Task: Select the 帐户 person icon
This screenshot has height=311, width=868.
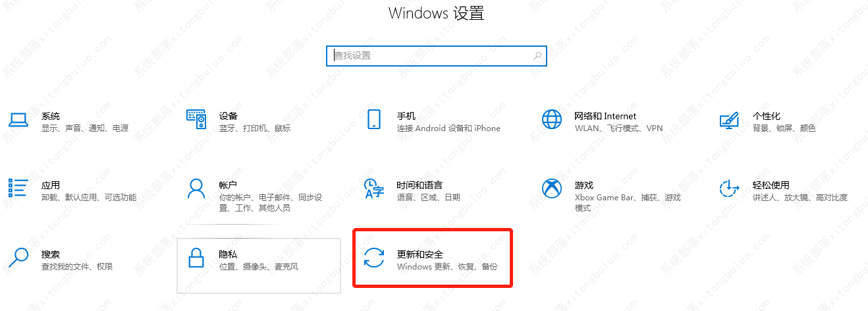Action: tap(196, 188)
